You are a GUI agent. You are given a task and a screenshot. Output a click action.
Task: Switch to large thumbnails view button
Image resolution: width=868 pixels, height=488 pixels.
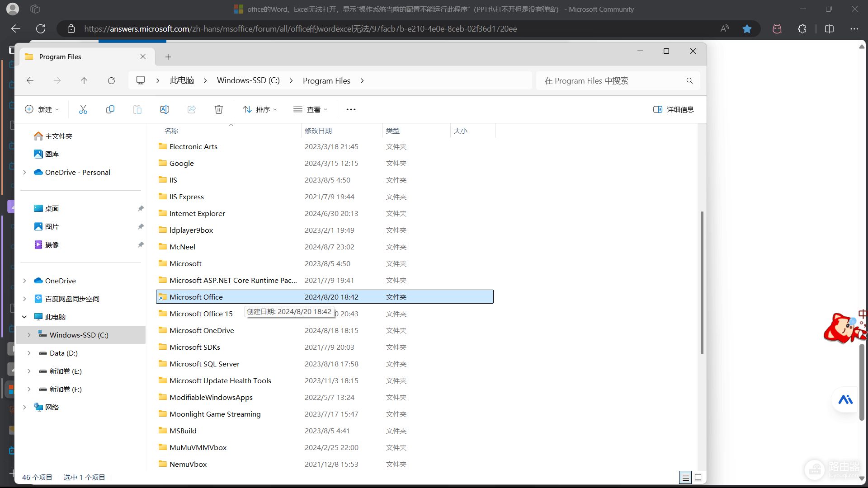pos(698,477)
